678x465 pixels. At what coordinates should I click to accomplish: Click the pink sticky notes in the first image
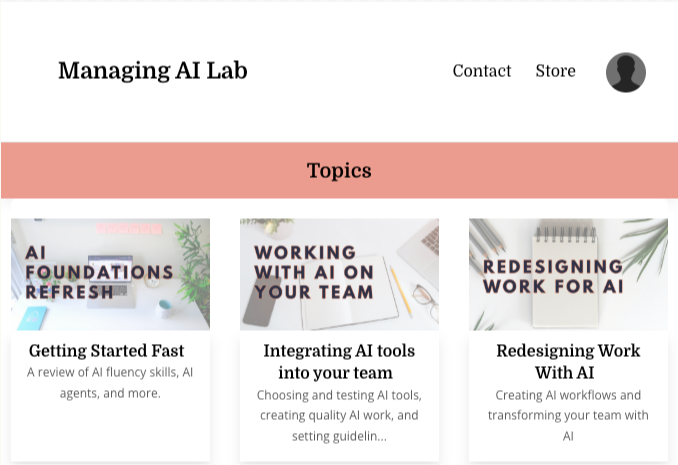[x=129, y=228]
